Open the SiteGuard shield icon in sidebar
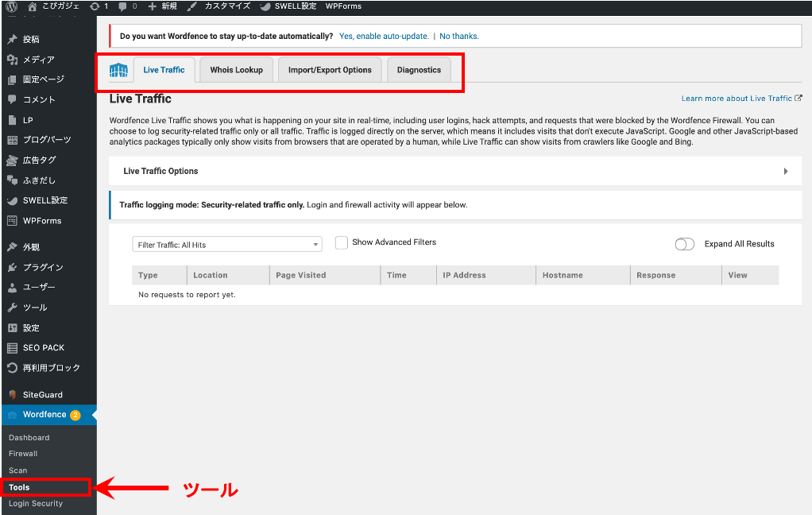Screen dimensions: 812x515 point(13,395)
